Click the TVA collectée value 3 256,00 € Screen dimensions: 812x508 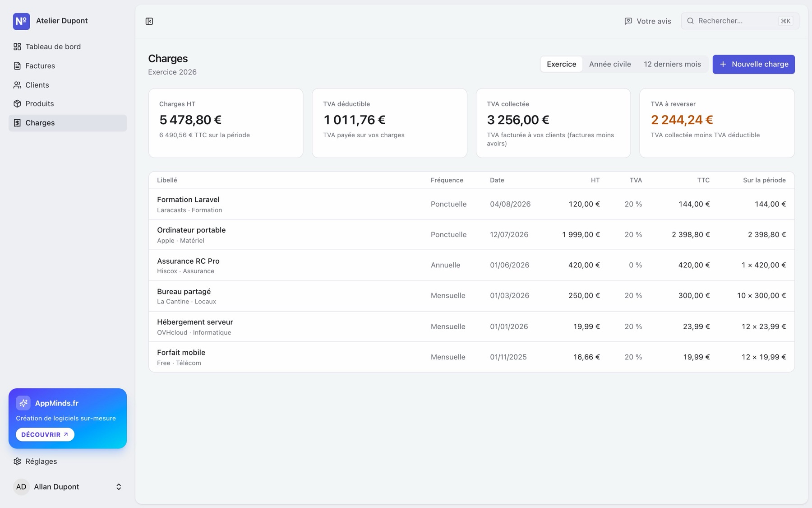(x=518, y=120)
